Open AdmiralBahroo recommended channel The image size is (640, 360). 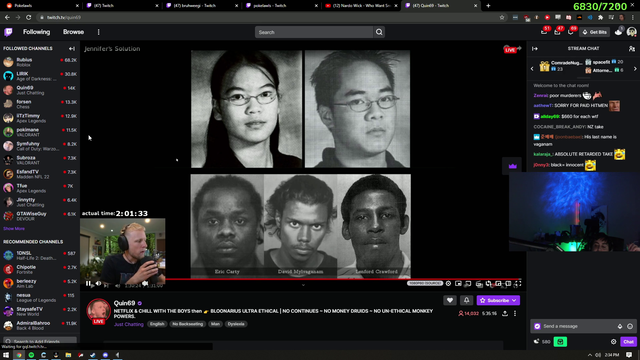pos(40,325)
